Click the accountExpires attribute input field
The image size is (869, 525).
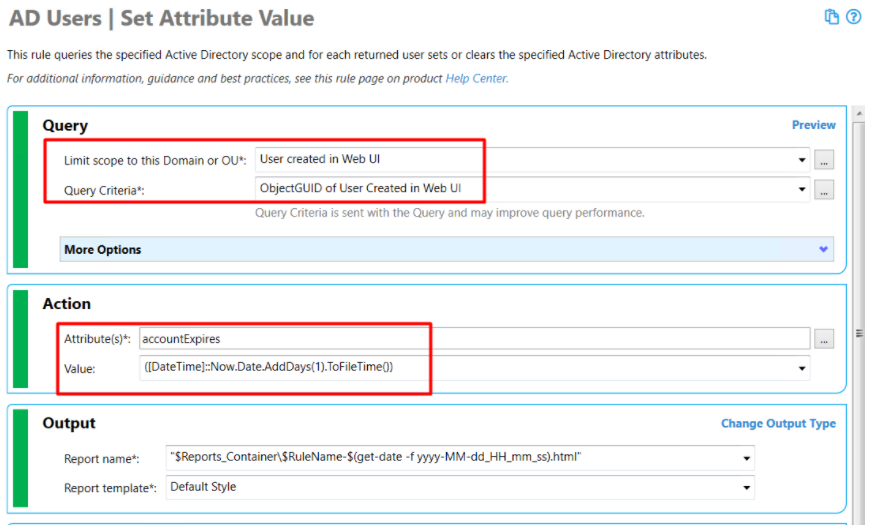(474, 339)
